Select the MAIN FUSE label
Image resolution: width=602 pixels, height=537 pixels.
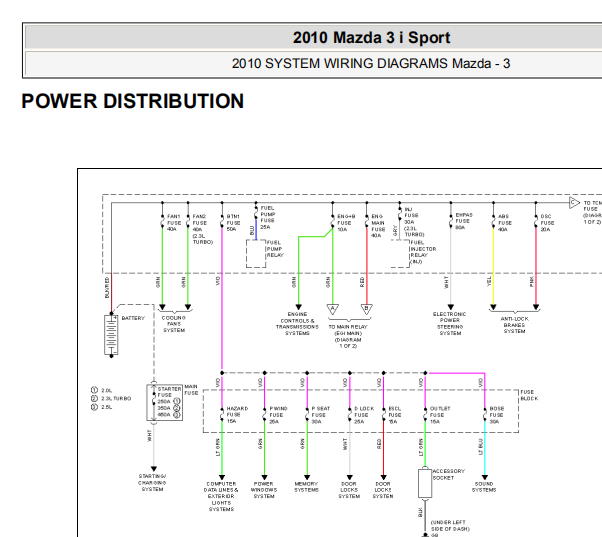[191, 390]
